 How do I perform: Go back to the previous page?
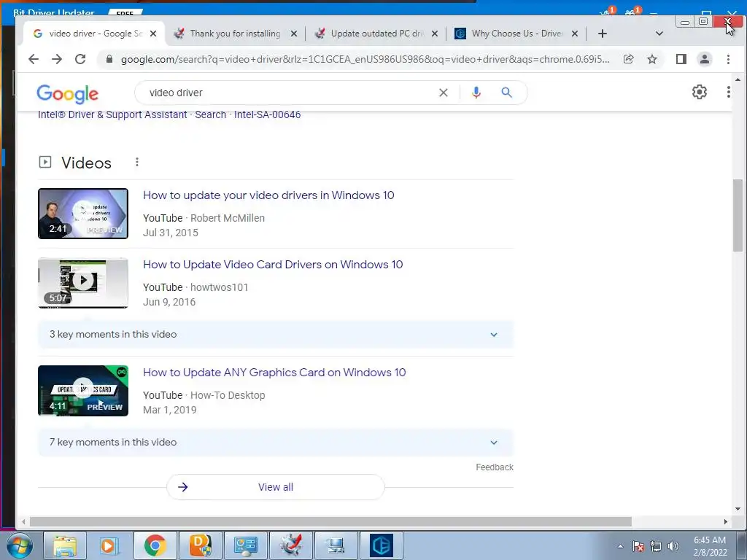click(34, 59)
